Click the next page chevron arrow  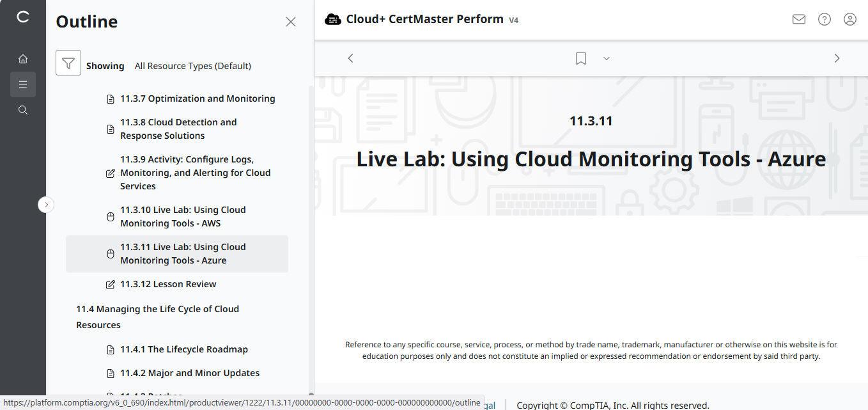[837, 58]
